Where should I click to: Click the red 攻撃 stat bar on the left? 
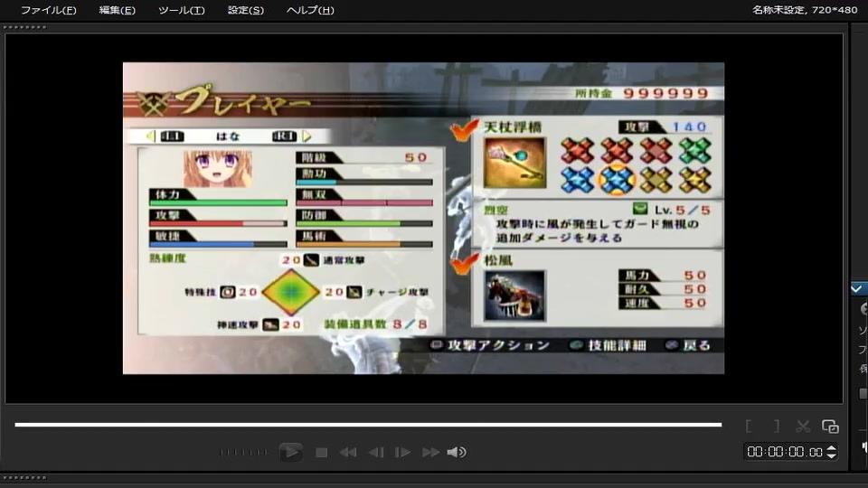tap(218, 223)
